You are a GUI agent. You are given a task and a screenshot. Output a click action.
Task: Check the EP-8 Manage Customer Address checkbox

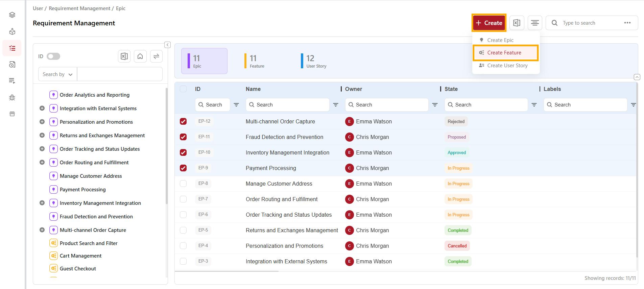(183, 184)
